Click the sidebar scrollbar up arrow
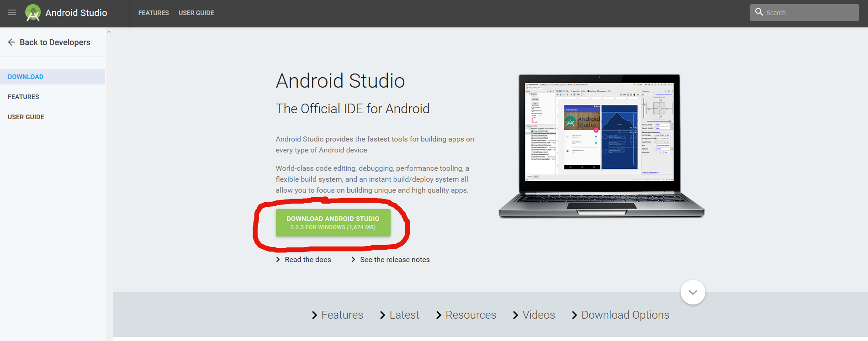This screenshot has width=868, height=341. (x=109, y=31)
